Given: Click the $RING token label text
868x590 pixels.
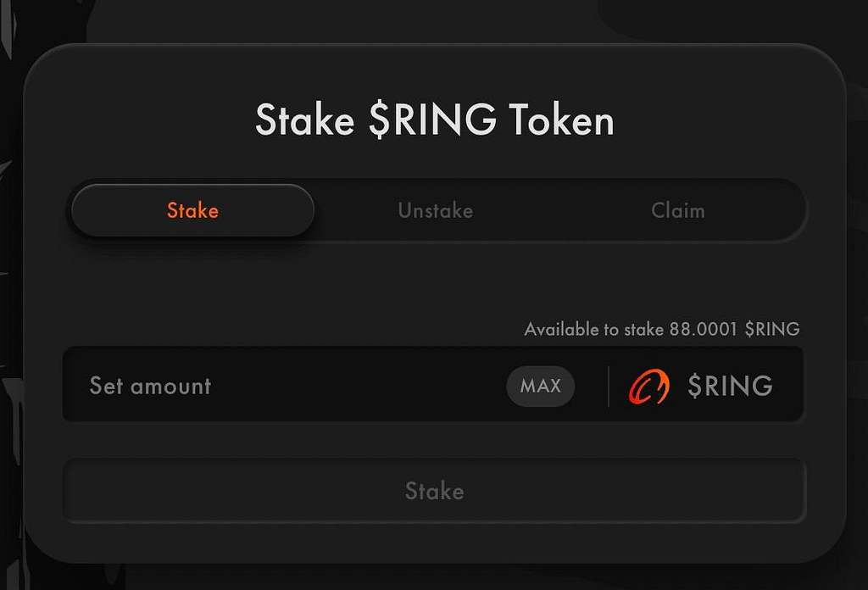Looking at the screenshot, I should click(730, 387).
